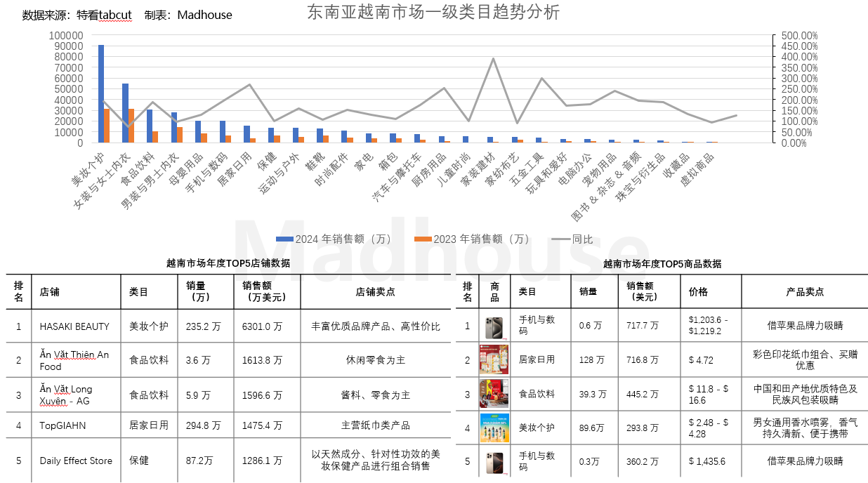Click the 716.8 万 product sales amount
The height and width of the screenshot is (483, 868).
[x=643, y=359]
